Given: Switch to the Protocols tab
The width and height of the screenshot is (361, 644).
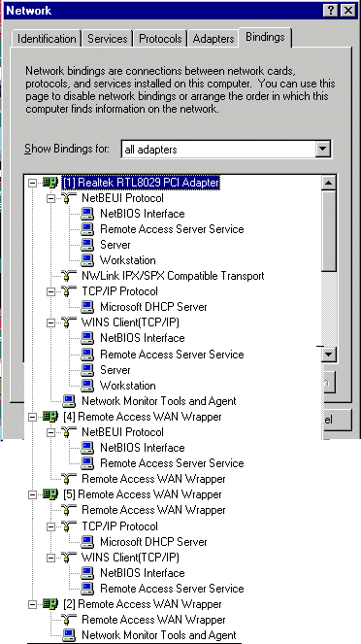Looking at the screenshot, I should (x=160, y=39).
